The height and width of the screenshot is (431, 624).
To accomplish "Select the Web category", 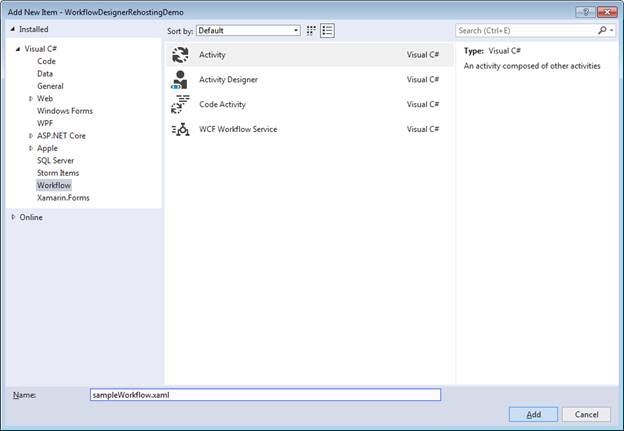I will (45, 98).
